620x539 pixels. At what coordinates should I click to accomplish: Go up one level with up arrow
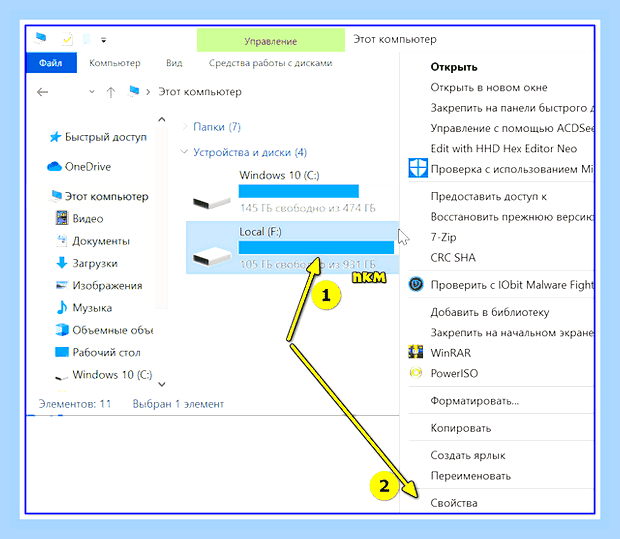[x=111, y=92]
